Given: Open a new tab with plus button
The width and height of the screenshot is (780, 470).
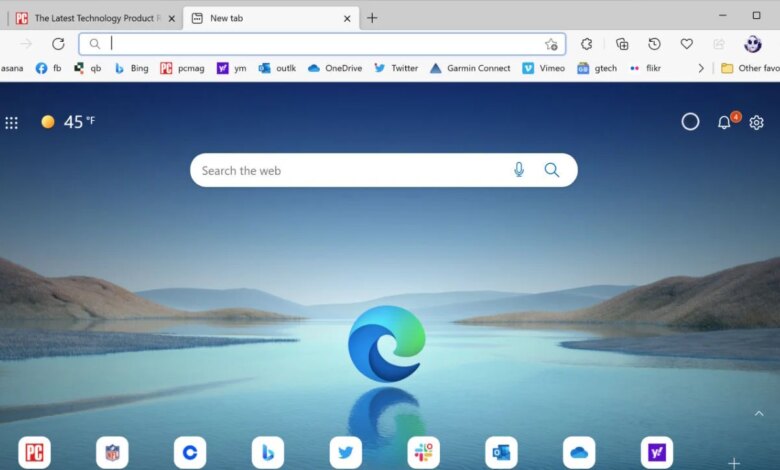Looking at the screenshot, I should (372, 18).
